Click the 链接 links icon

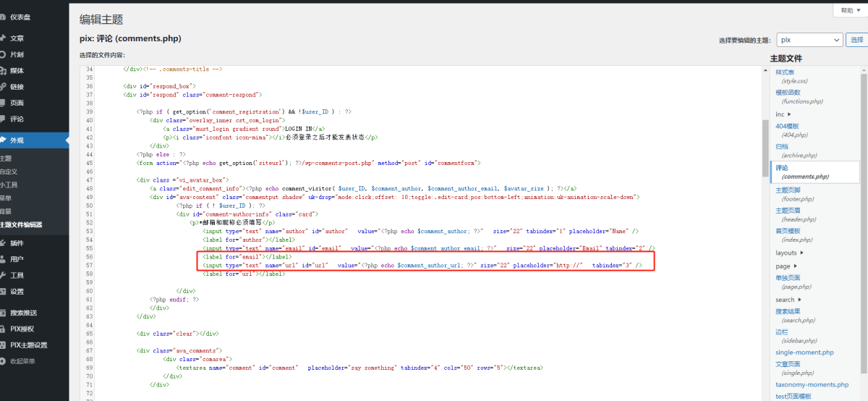tap(4, 87)
